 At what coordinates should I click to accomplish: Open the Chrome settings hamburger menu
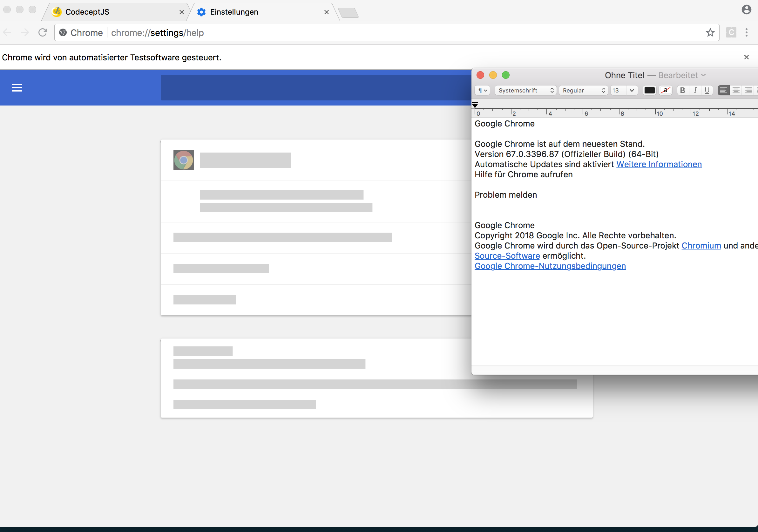tap(17, 88)
